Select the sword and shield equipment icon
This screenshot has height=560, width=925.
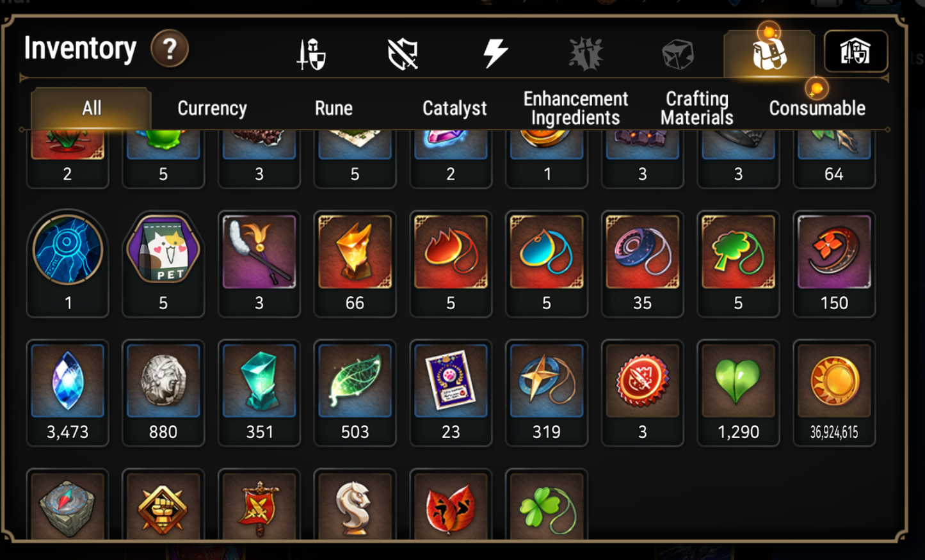pyautogui.click(x=312, y=54)
